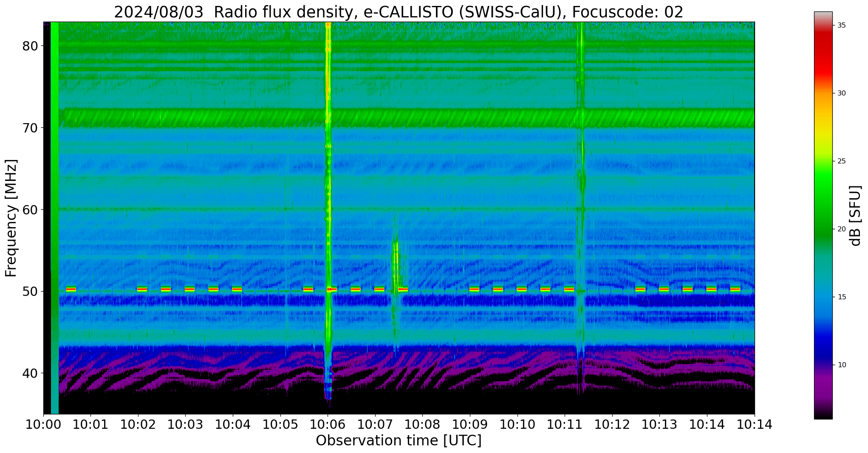Screen dimensions: 868x453
Task: Click the 10:04 time tick label
Action: (233, 425)
